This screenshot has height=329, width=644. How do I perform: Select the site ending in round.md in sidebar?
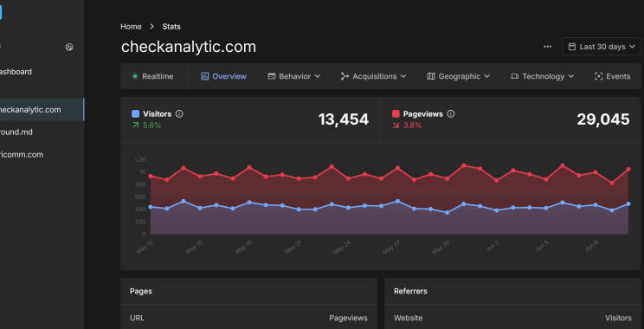16,132
